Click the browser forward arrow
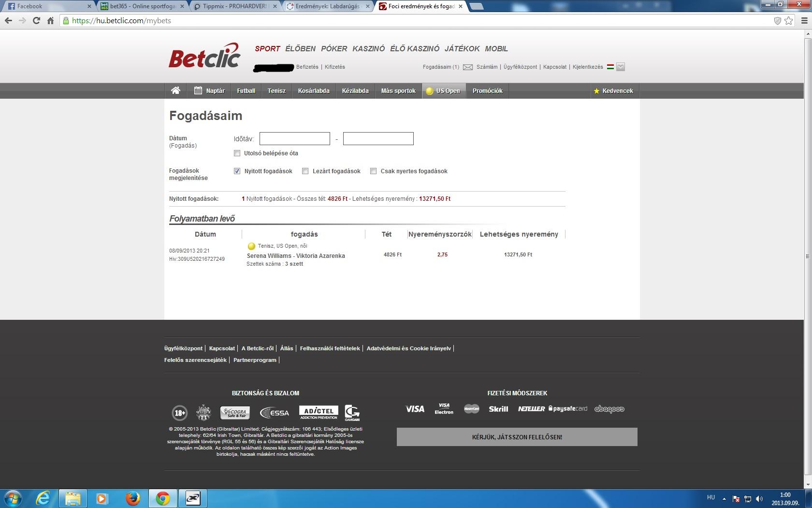 click(x=22, y=21)
